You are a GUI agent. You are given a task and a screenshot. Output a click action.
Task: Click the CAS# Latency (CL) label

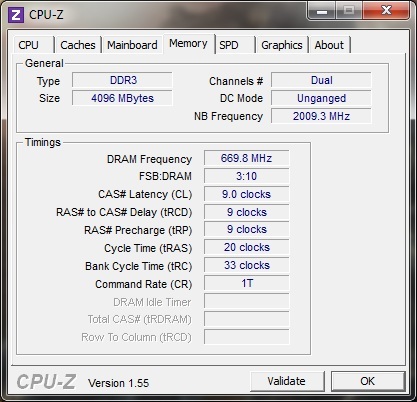click(145, 194)
